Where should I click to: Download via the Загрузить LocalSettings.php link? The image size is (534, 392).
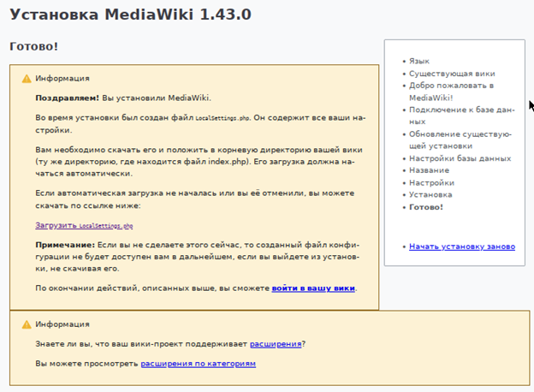pyautogui.click(x=84, y=225)
